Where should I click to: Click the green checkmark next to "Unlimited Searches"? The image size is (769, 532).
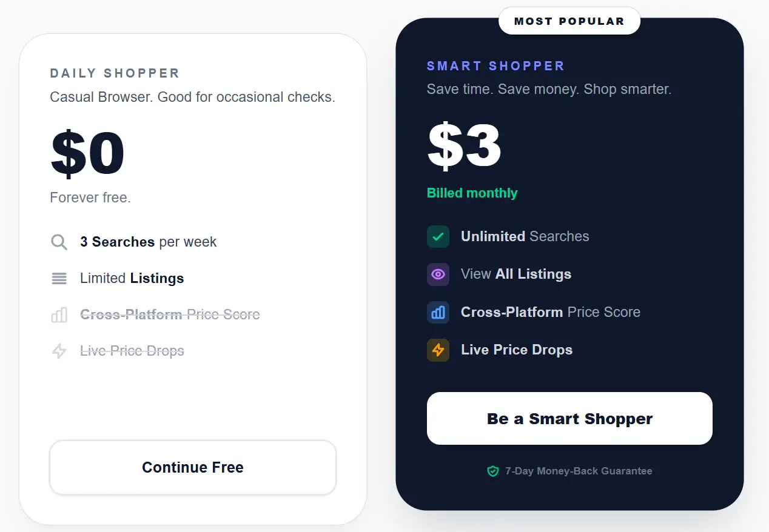438,236
